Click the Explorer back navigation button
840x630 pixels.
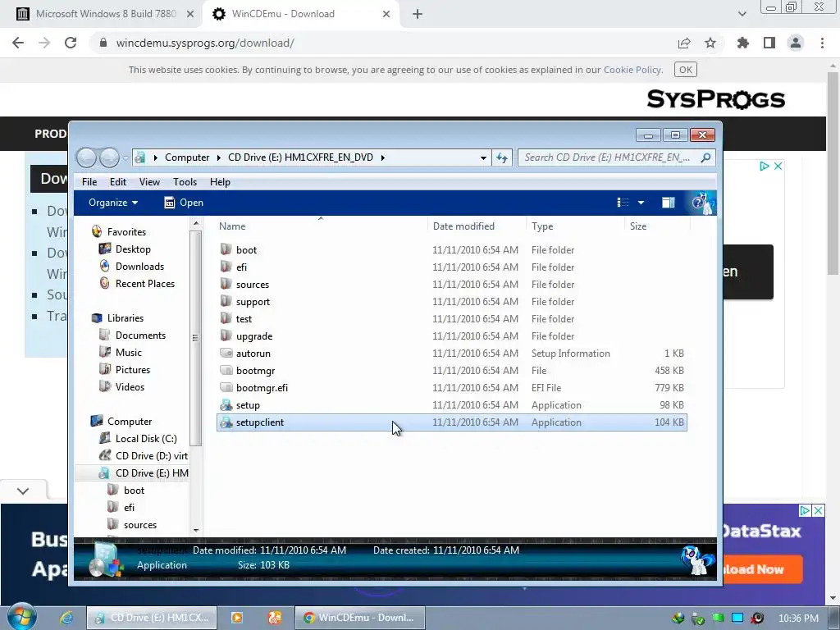pos(86,157)
